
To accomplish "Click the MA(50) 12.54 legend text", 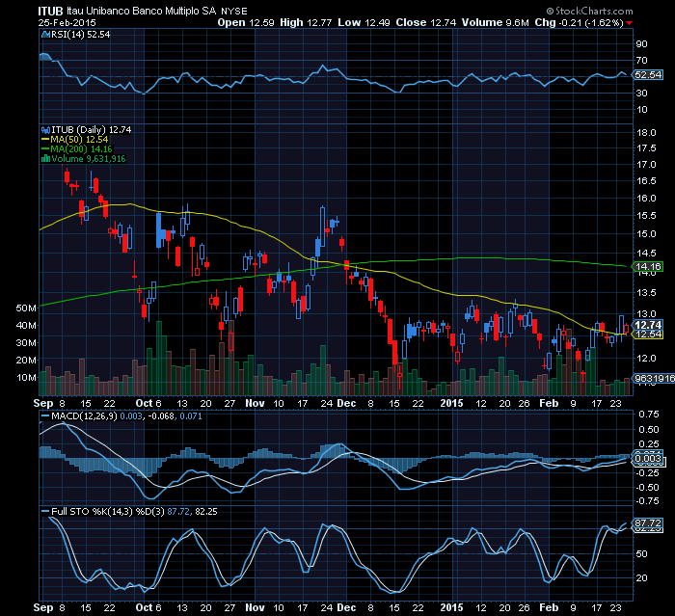I will point(79,140).
